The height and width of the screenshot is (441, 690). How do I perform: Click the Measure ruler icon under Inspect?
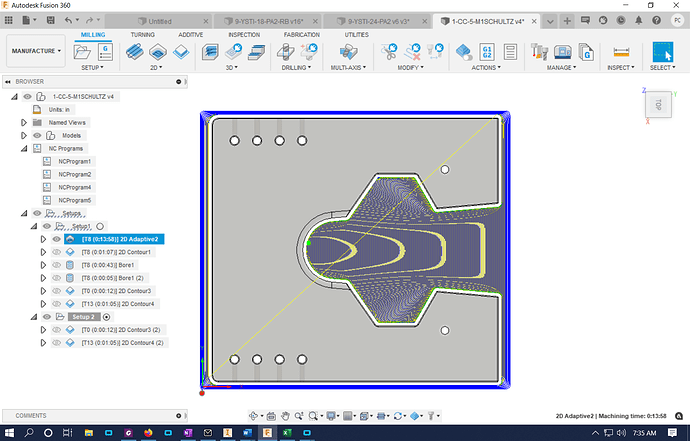point(622,51)
